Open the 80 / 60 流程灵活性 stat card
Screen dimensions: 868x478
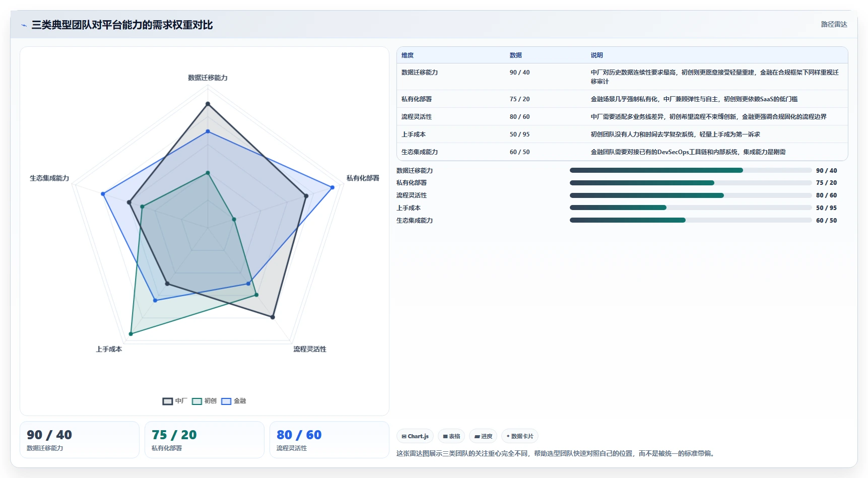[x=329, y=440]
